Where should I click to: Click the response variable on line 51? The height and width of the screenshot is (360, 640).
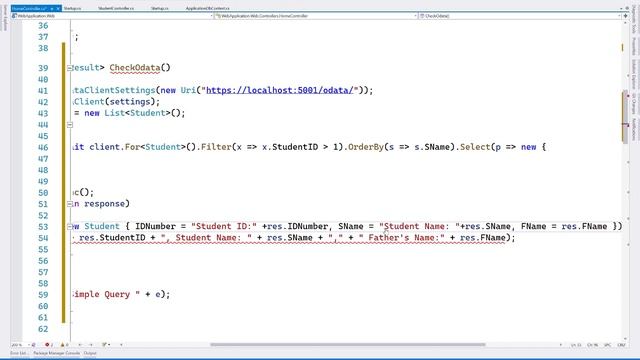104,204
